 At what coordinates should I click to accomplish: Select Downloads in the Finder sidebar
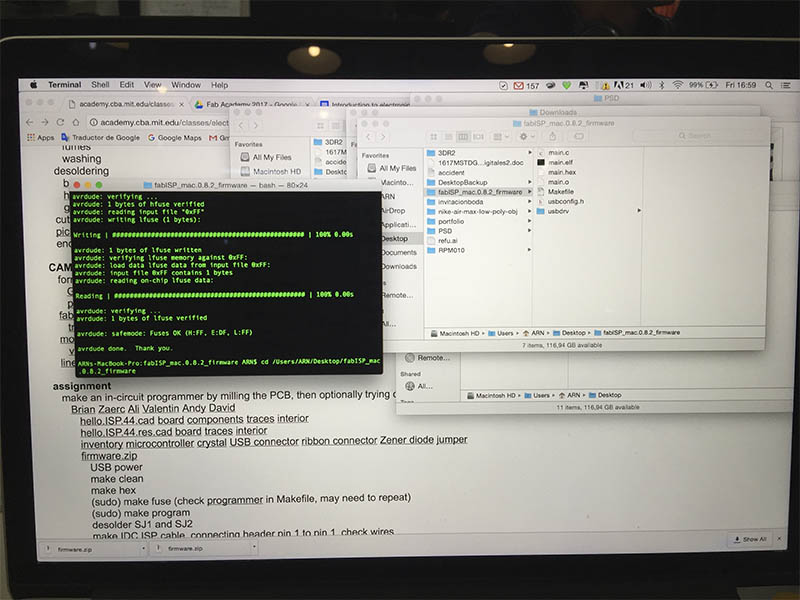coord(398,266)
